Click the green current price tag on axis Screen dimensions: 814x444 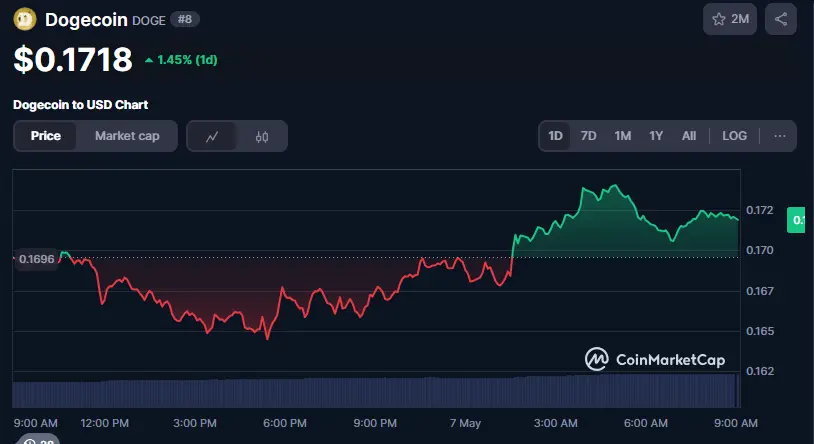796,220
